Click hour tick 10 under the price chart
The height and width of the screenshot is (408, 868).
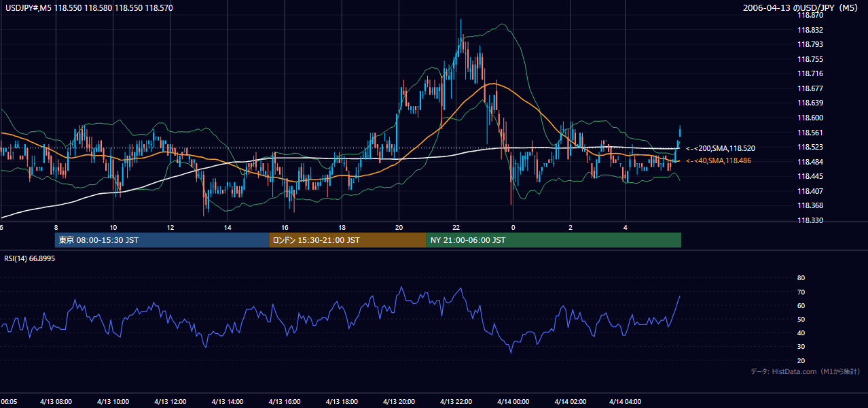[x=113, y=227]
